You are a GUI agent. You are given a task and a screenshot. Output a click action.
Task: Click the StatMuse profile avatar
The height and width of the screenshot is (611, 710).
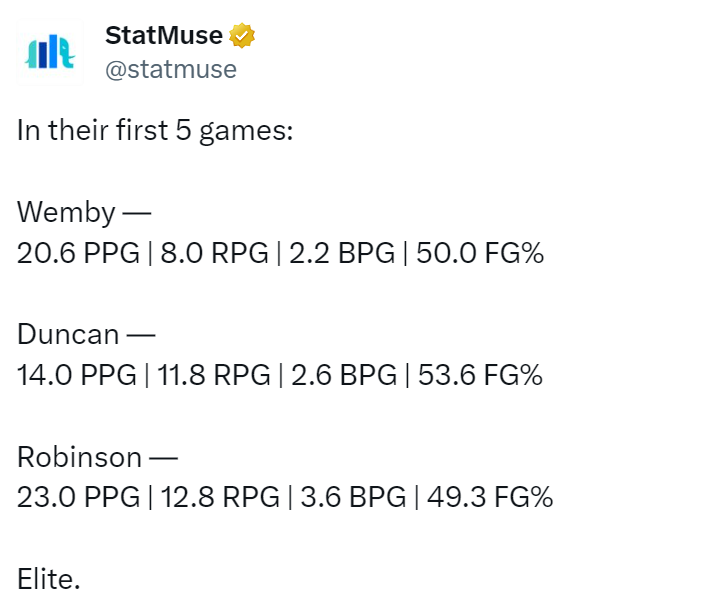[50, 52]
